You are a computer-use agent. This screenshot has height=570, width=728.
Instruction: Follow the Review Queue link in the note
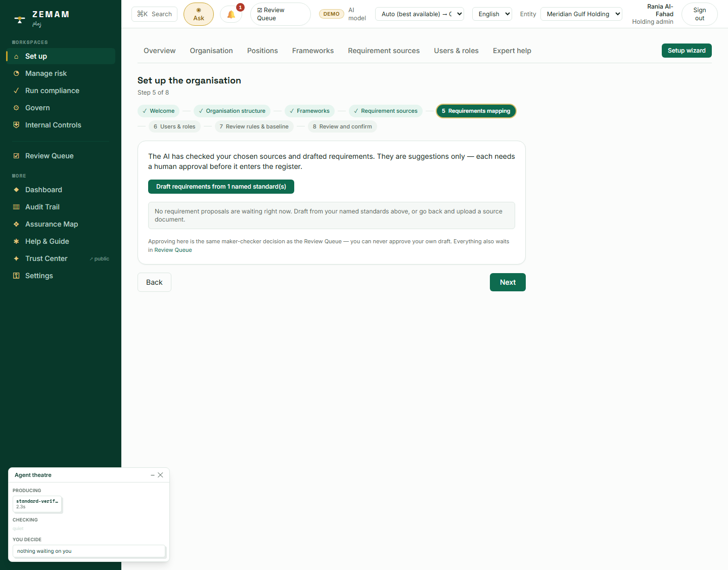tap(173, 250)
